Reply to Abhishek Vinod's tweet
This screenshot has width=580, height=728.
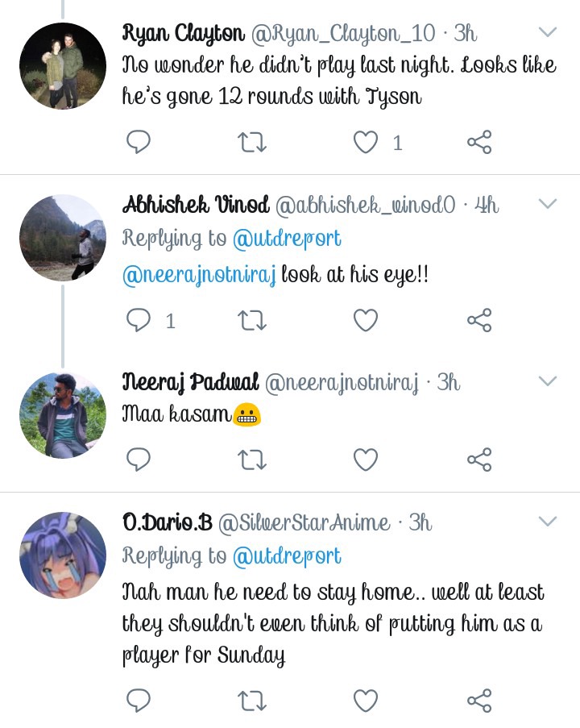pyautogui.click(x=139, y=321)
